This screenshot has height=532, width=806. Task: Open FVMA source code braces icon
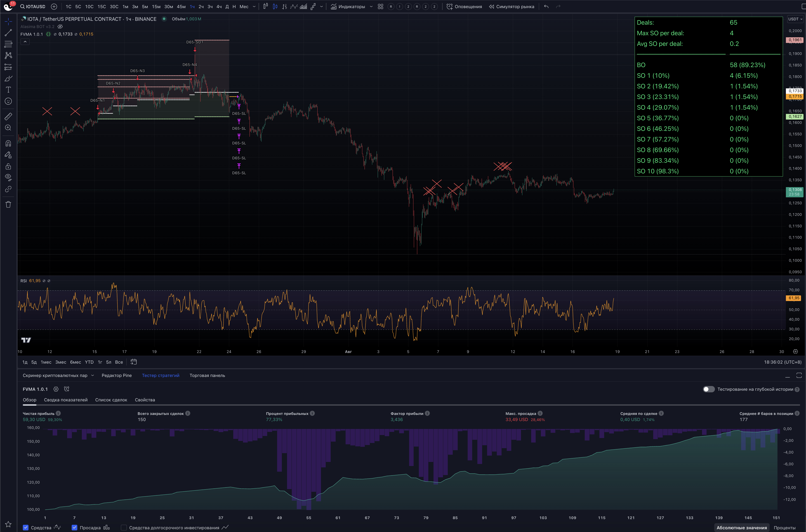point(49,34)
